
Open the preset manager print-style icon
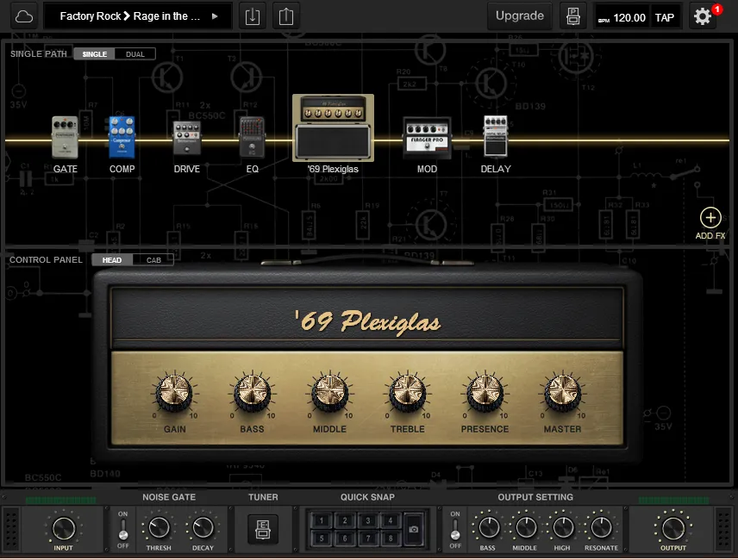click(x=572, y=16)
